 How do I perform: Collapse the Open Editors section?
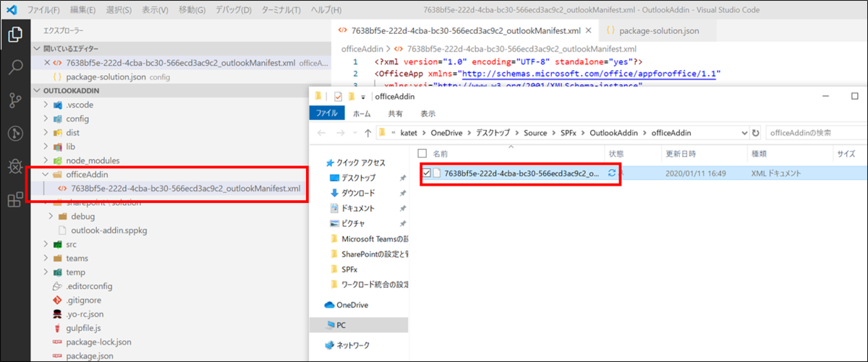coord(38,48)
